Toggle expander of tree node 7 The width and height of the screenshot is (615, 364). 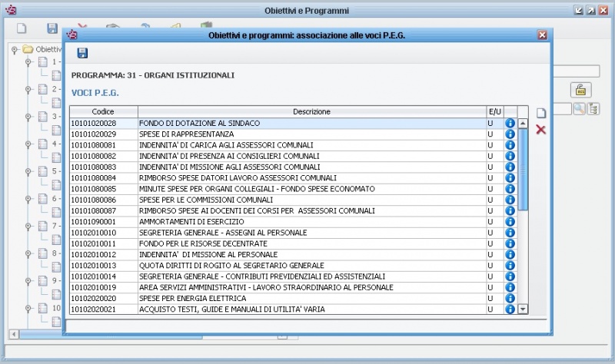28,226
